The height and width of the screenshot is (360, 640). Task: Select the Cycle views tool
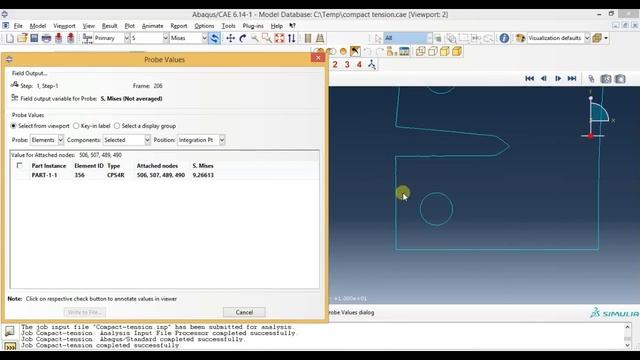click(x=291, y=38)
